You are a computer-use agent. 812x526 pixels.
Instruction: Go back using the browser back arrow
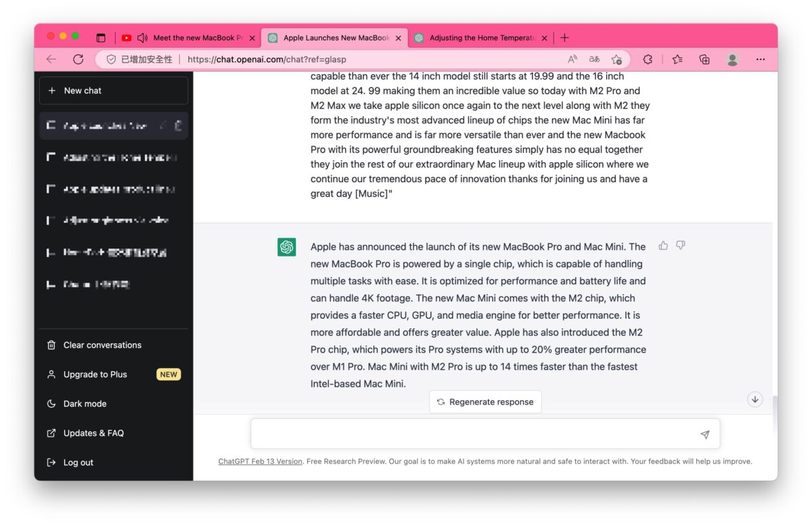[x=51, y=60]
